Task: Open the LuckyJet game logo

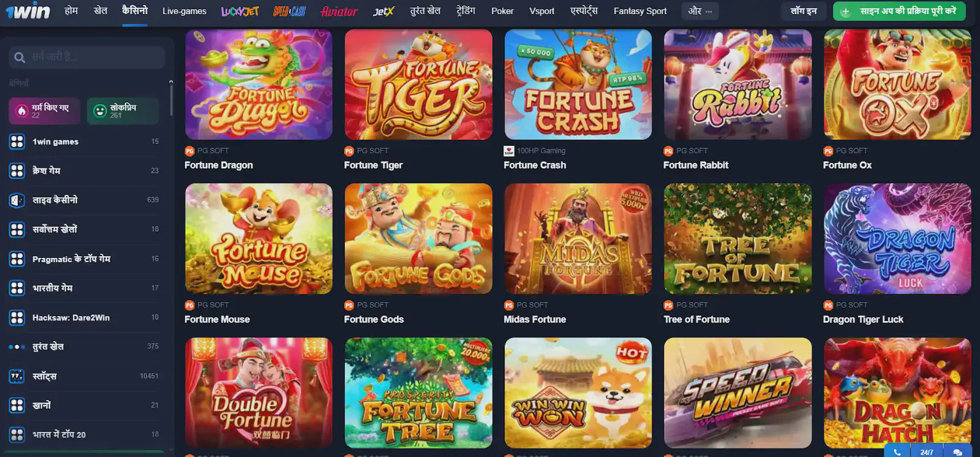Action: 240,11
